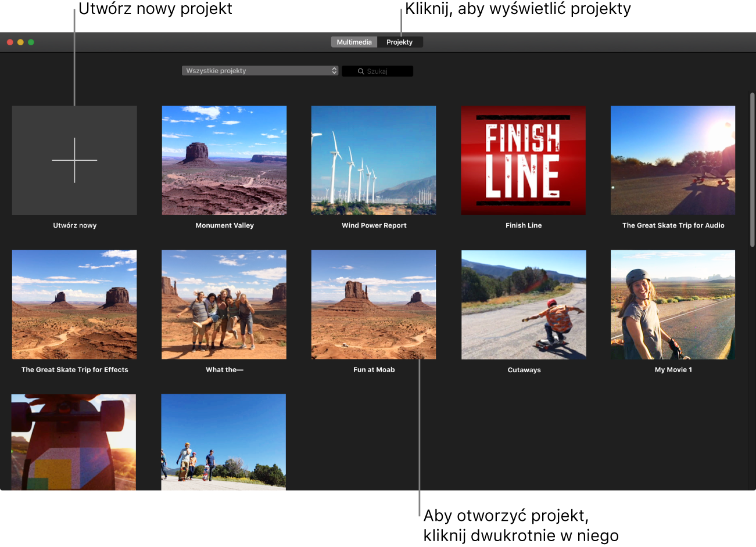Select the Finish Line project thumbnail
This screenshot has width=756, height=547.
523,160
